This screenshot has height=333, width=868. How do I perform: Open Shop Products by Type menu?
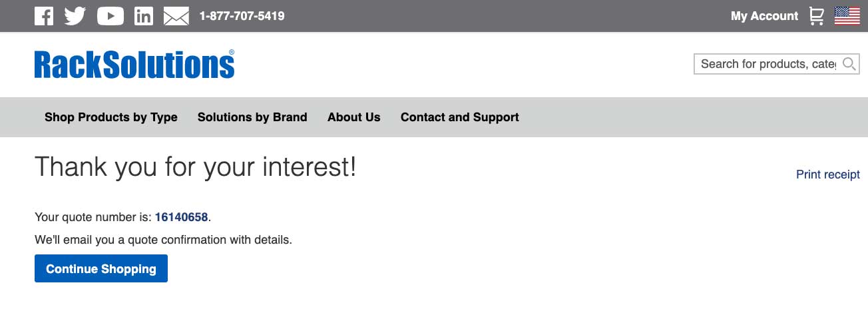coord(111,117)
